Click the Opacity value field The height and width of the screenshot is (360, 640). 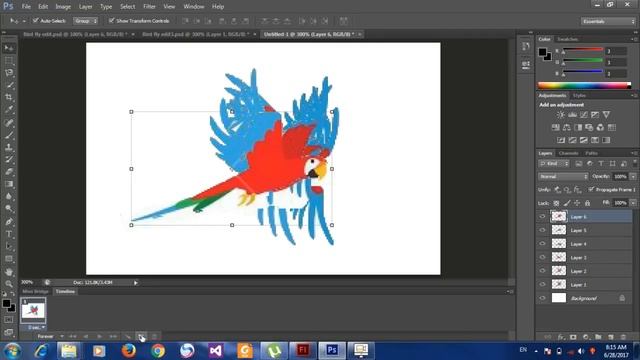pos(620,176)
